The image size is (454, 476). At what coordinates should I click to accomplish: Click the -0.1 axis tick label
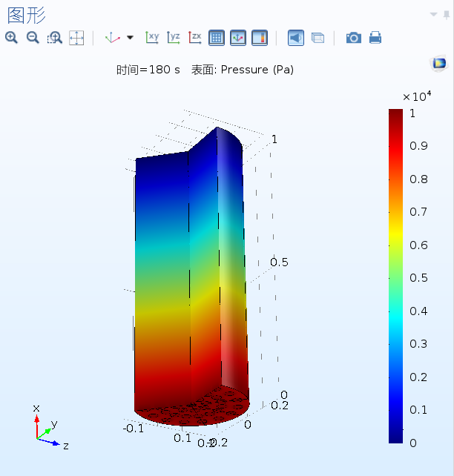(x=134, y=429)
